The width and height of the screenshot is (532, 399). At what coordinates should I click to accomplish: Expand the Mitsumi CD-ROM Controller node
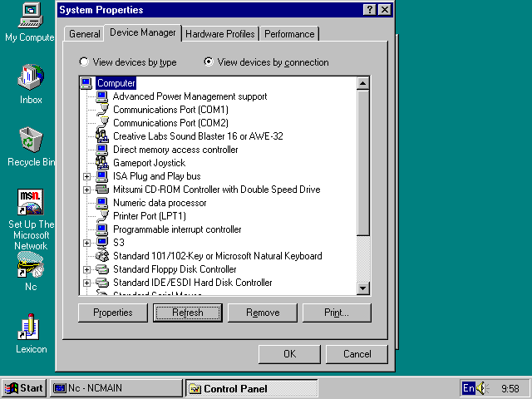[x=87, y=190]
